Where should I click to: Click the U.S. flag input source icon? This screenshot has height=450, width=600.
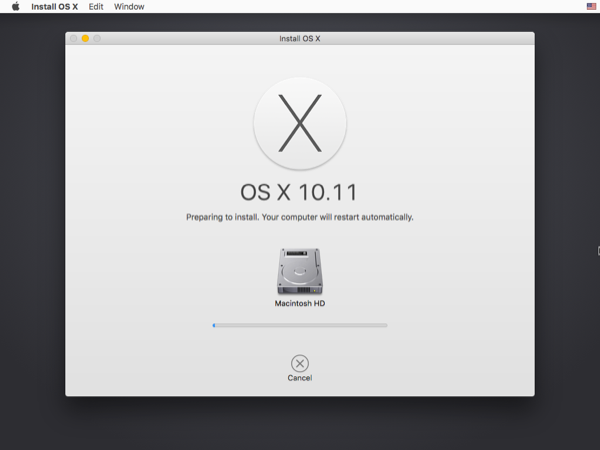coord(591,7)
